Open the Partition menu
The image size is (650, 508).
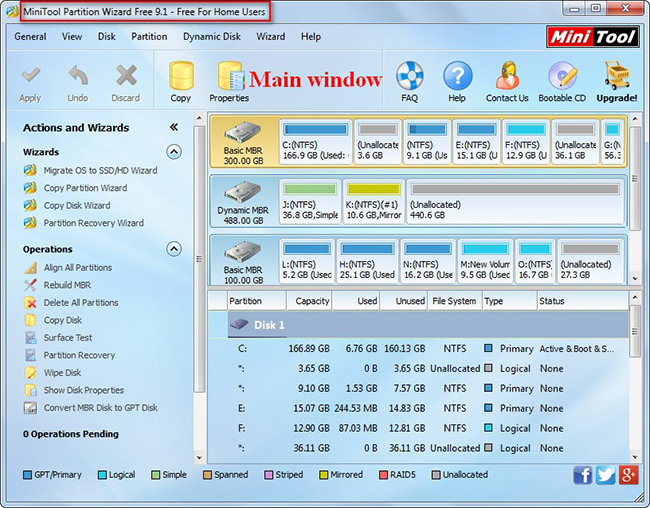[x=149, y=36]
